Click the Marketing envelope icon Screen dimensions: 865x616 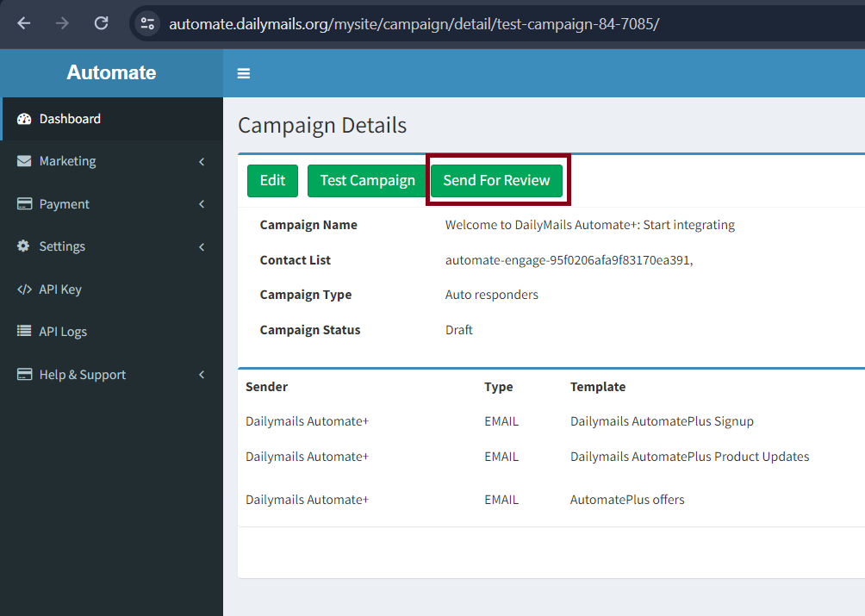coord(24,161)
